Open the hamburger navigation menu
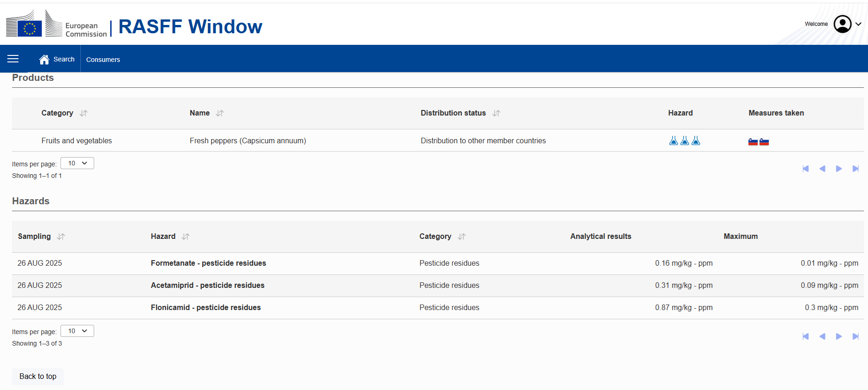This screenshot has height=390, width=868. coord(13,59)
